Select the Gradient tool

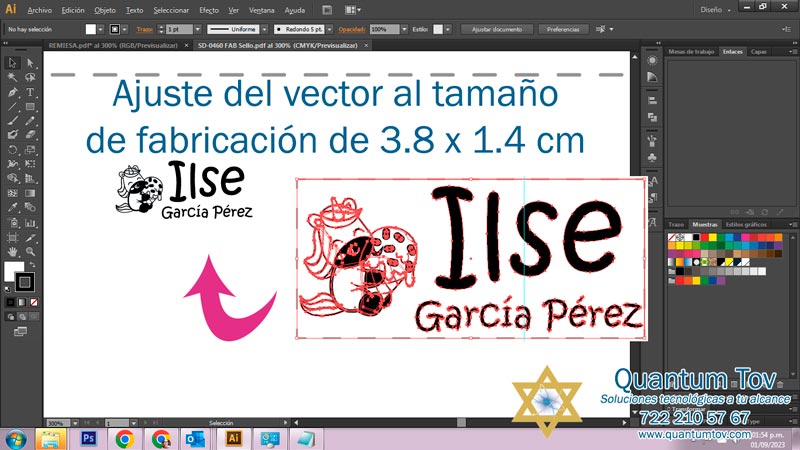click(30, 193)
